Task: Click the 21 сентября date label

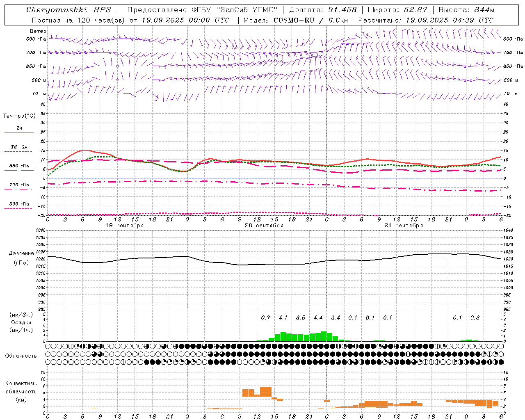Action: pyautogui.click(x=404, y=226)
